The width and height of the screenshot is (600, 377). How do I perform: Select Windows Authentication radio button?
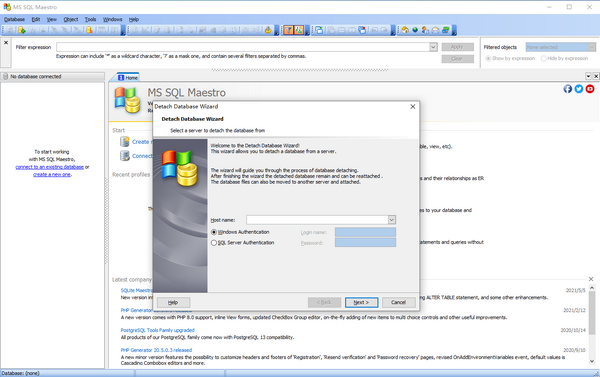(x=214, y=232)
